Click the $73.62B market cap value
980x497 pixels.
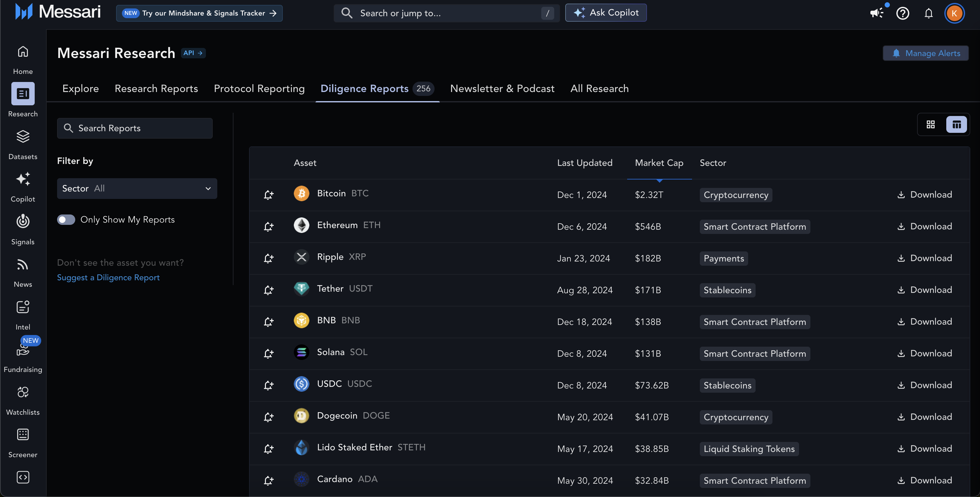652,385
